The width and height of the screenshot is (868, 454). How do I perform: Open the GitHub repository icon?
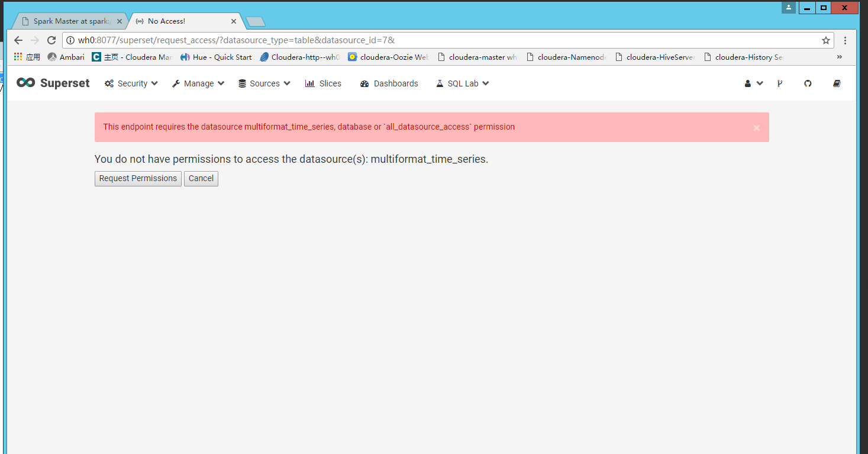coord(808,83)
